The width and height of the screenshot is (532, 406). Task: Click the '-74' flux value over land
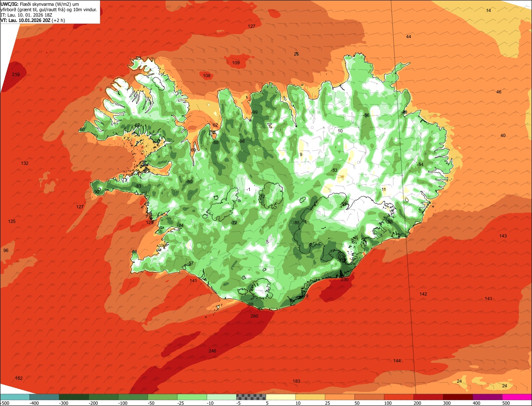180,225
